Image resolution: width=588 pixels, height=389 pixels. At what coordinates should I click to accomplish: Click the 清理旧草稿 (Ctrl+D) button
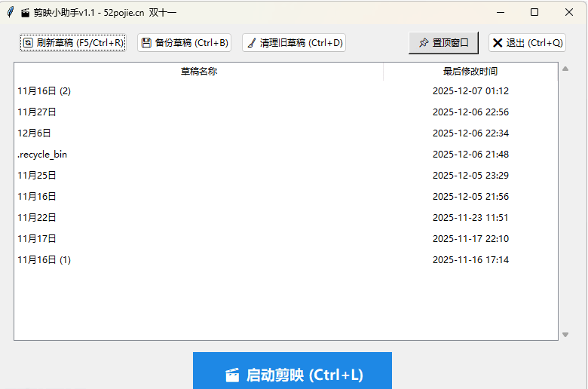[x=294, y=43]
